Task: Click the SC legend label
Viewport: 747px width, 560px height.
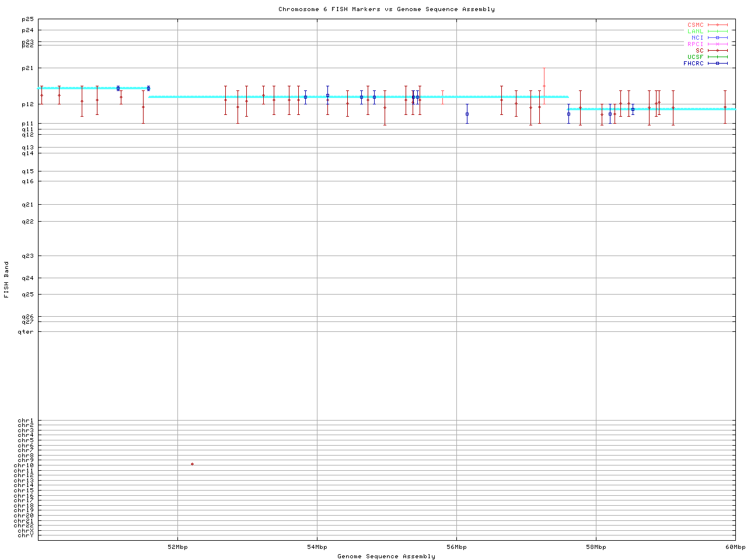Action: (699, 51)
